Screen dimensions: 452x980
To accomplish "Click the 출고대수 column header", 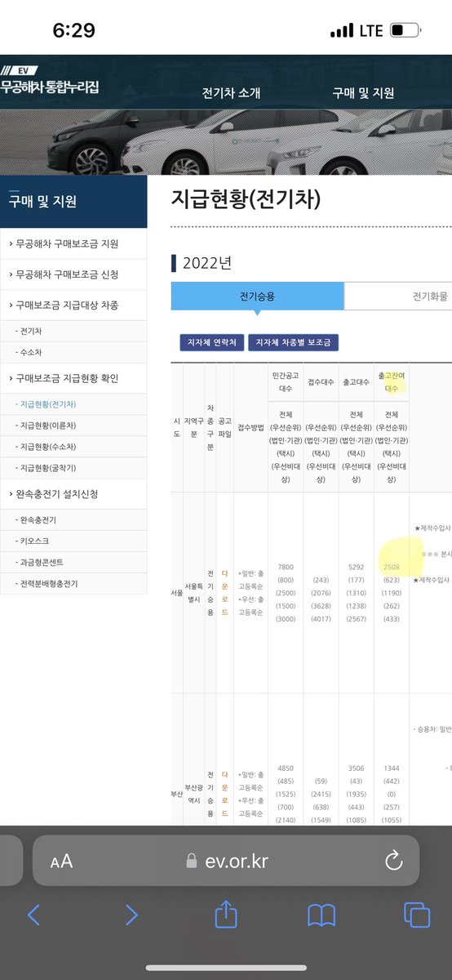I will tap(357, 381).
